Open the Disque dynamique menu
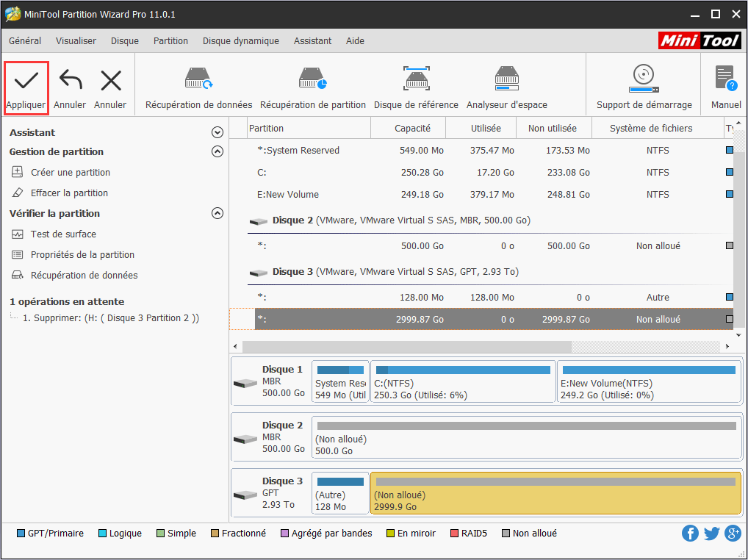The image size is (748, 560). coord(240,41)
